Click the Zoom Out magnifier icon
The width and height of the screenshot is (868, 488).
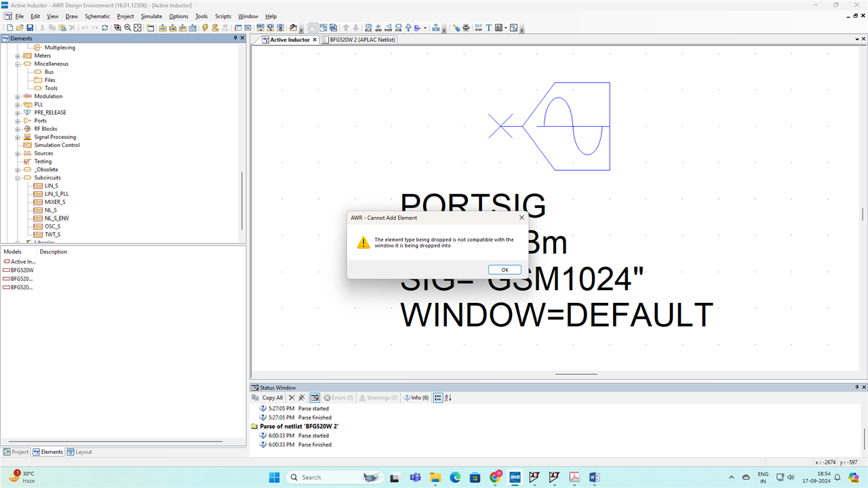point(127,28)
